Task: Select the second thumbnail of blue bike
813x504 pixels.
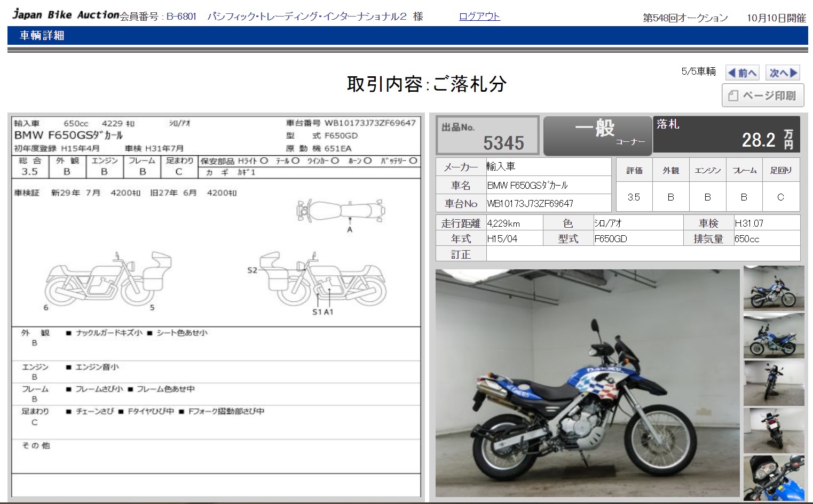Action: coord(773,335)
